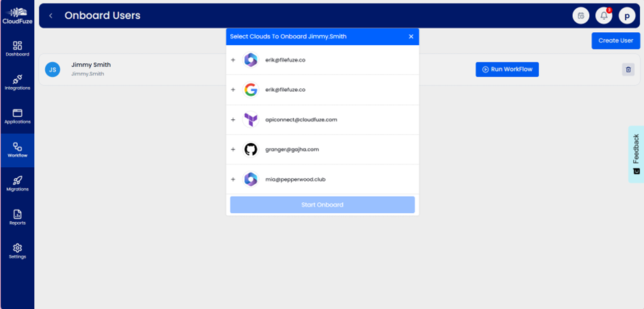Add the Google erik@filefuze.co cloud
The height and width of the screenshot is (309, 644).
pos(233,90)
